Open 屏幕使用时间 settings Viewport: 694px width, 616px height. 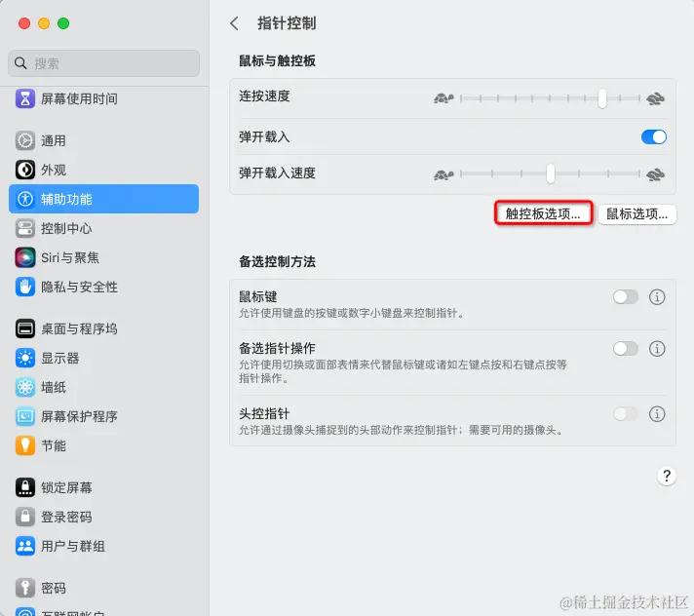(103, 98)
